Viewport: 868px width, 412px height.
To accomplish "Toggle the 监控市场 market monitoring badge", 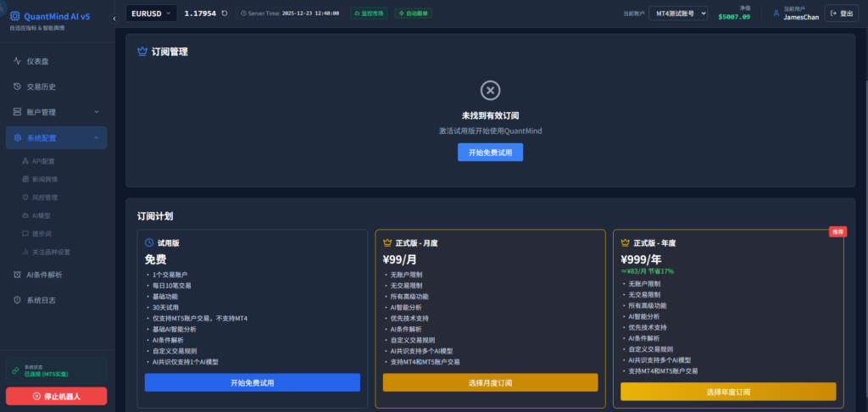I will tap(368, 14).
